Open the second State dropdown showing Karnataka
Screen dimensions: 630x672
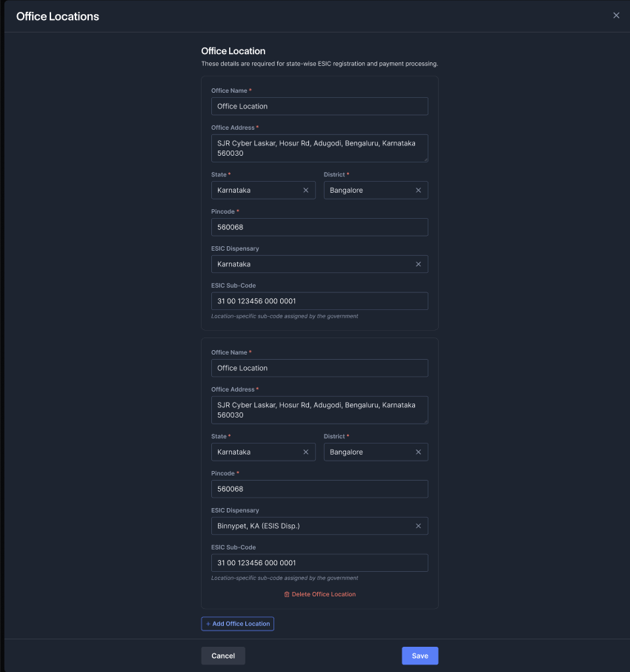click(256, 452)
